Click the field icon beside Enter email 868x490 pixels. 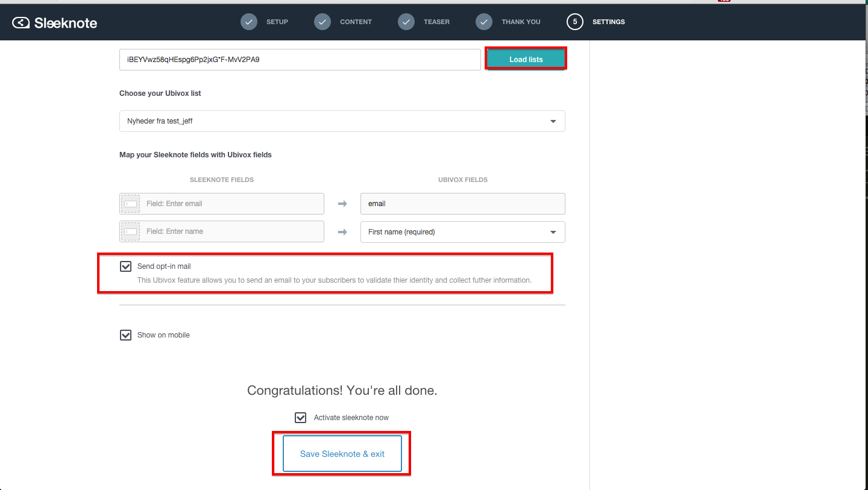pyautogui.click(x=130, y=204)
